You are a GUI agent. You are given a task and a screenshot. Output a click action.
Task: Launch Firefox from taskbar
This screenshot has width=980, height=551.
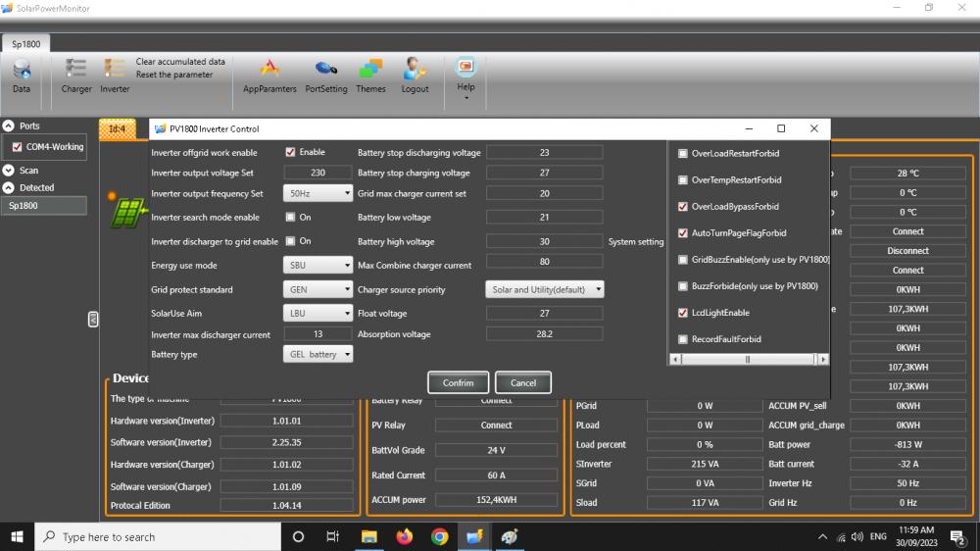[405, 536]
